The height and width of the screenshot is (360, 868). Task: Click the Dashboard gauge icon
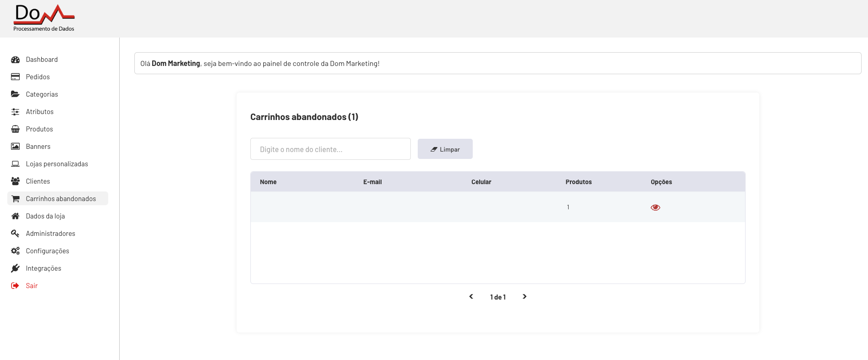(x=16, y=60)
